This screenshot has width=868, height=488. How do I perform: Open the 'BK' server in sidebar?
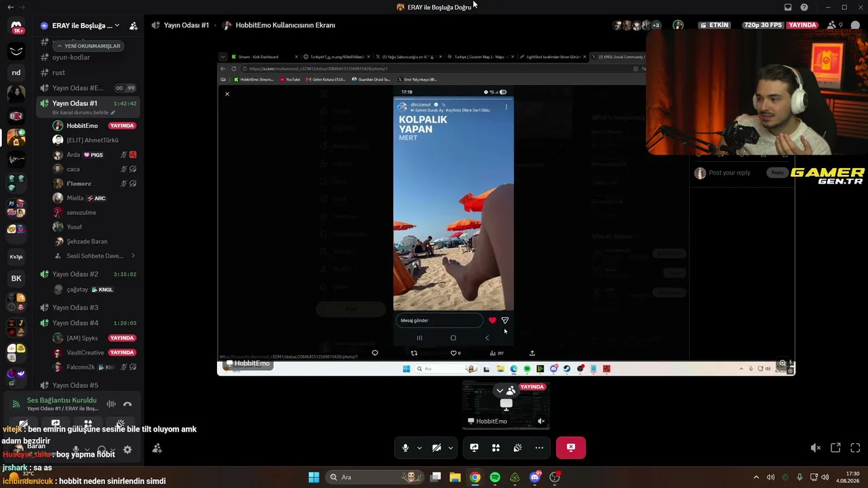click(x=16, y=278)
